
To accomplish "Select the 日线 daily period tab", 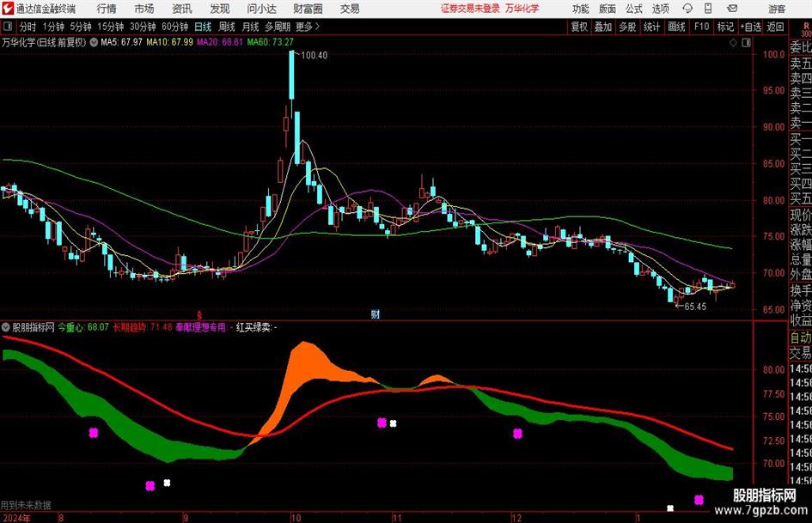I will pos(203,27).
